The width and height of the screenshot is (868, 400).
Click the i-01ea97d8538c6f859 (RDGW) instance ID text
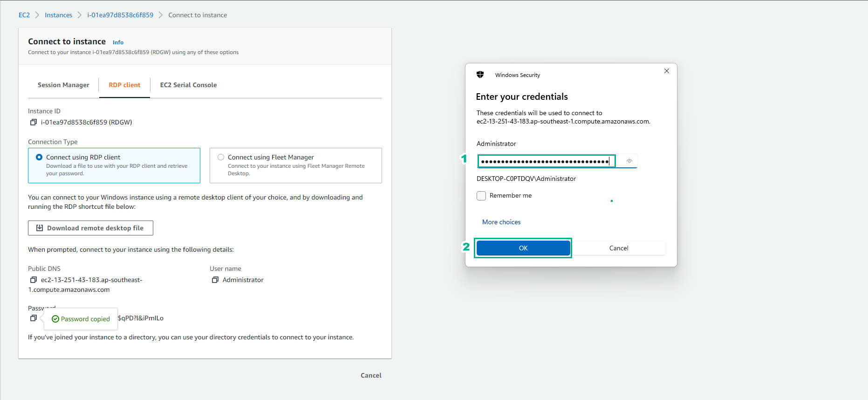[87, 122]
